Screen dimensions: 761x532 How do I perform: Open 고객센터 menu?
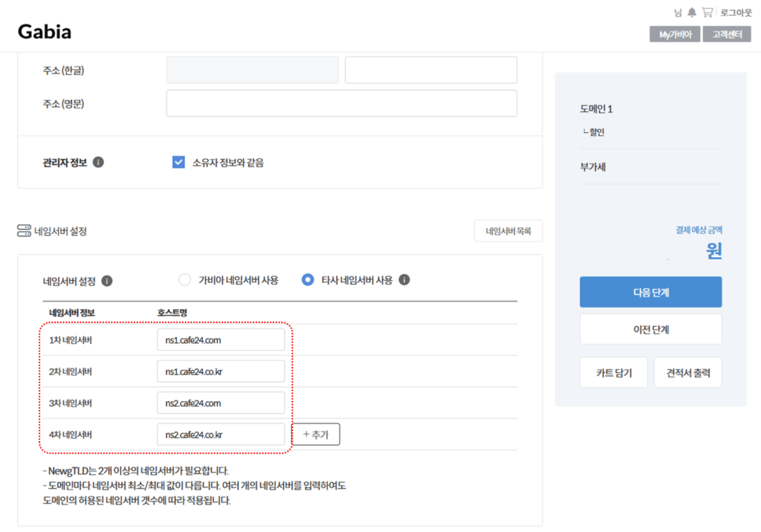point(727,34)
